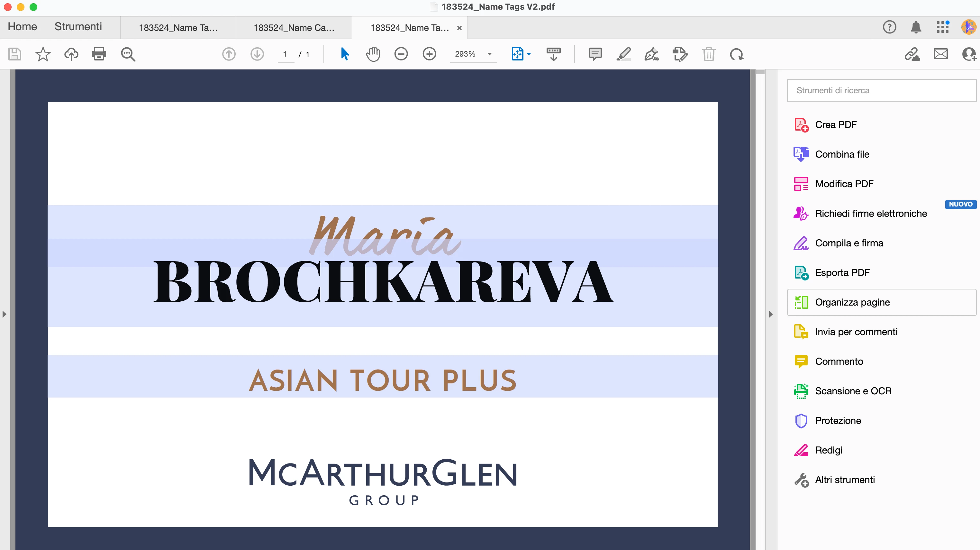The width and height of the screenshot is (980, 550).
Task: Open the Strumenti tab
Action: [78, 27]
